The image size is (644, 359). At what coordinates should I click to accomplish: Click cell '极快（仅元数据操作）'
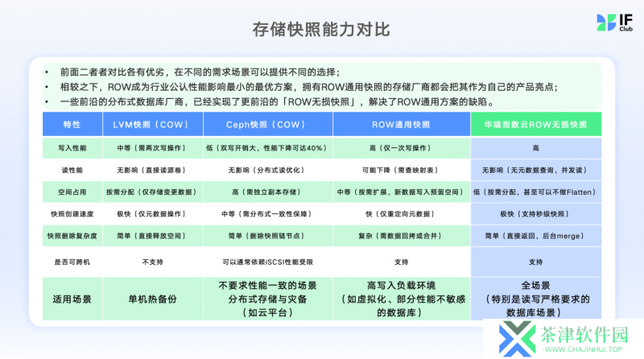pyautogui.click(x=153, y=214)
